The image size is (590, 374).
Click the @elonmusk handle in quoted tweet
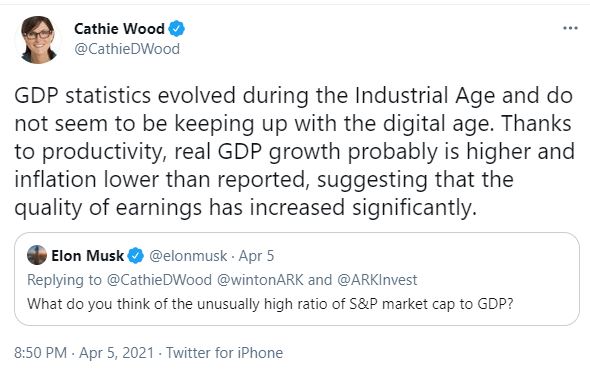188,256
